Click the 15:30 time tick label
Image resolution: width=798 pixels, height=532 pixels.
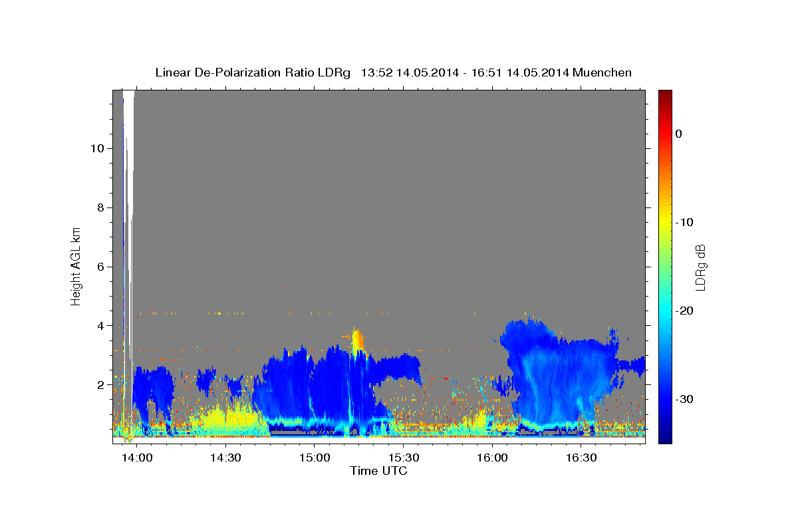tap(403, 458)
